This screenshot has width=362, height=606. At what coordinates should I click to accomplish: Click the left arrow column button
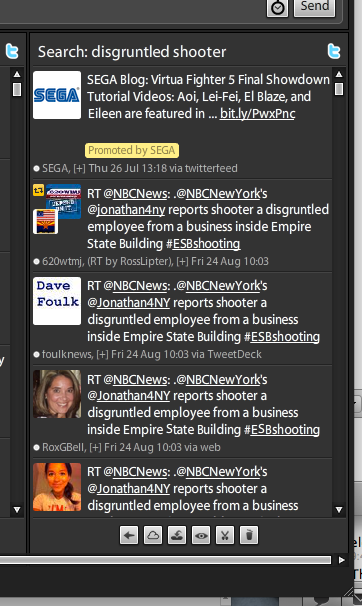(129, 535)
